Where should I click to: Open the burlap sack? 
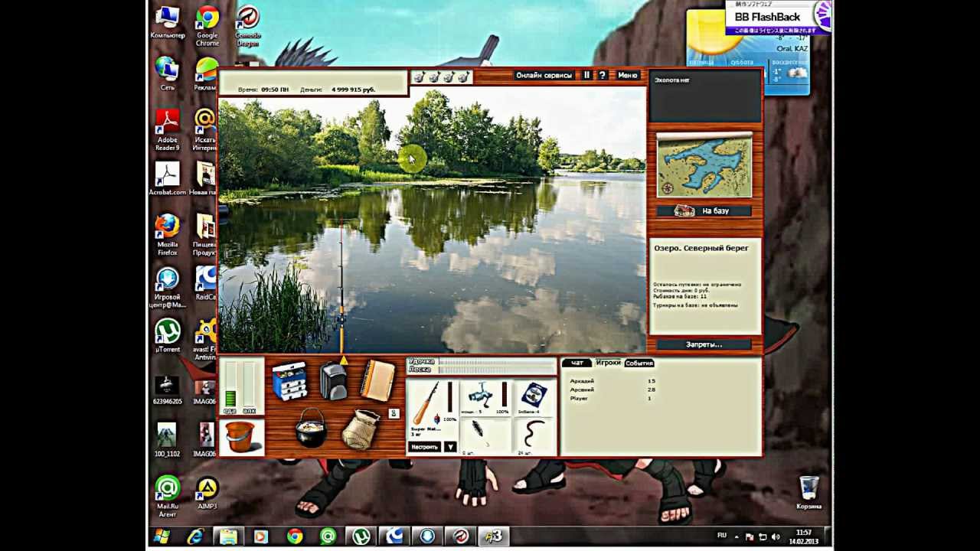[x=361, y=429]
